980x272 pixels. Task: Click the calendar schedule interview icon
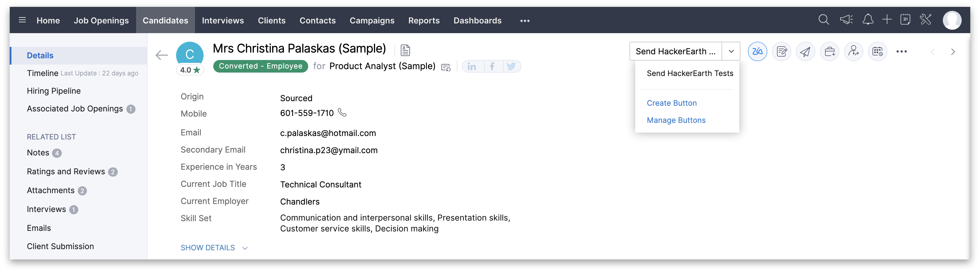(877, 51)
